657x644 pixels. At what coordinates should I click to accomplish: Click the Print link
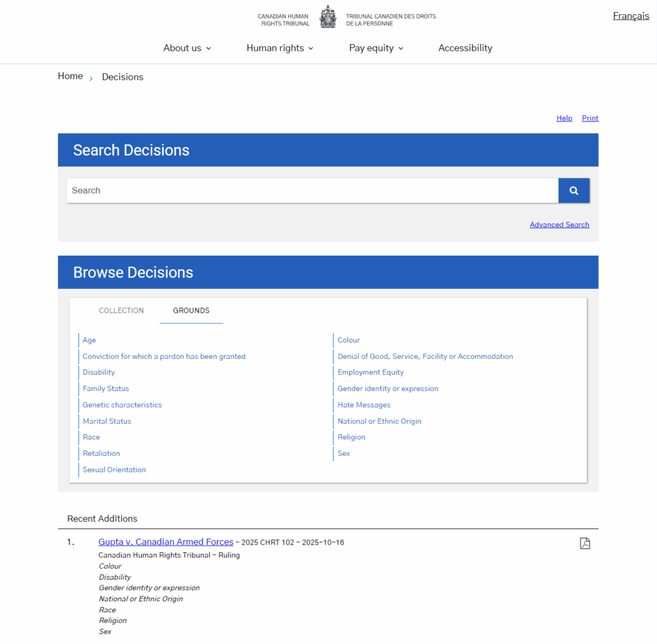(590, 118)
